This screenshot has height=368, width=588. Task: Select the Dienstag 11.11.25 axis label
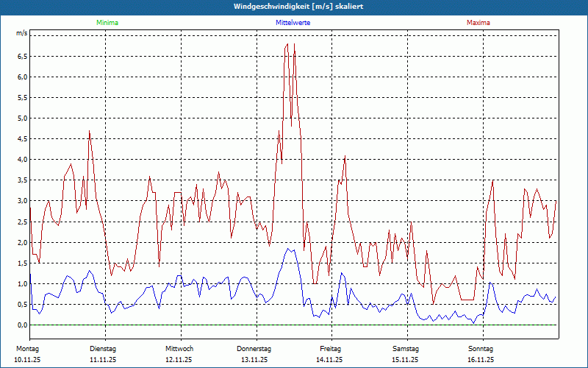(103, 354)
